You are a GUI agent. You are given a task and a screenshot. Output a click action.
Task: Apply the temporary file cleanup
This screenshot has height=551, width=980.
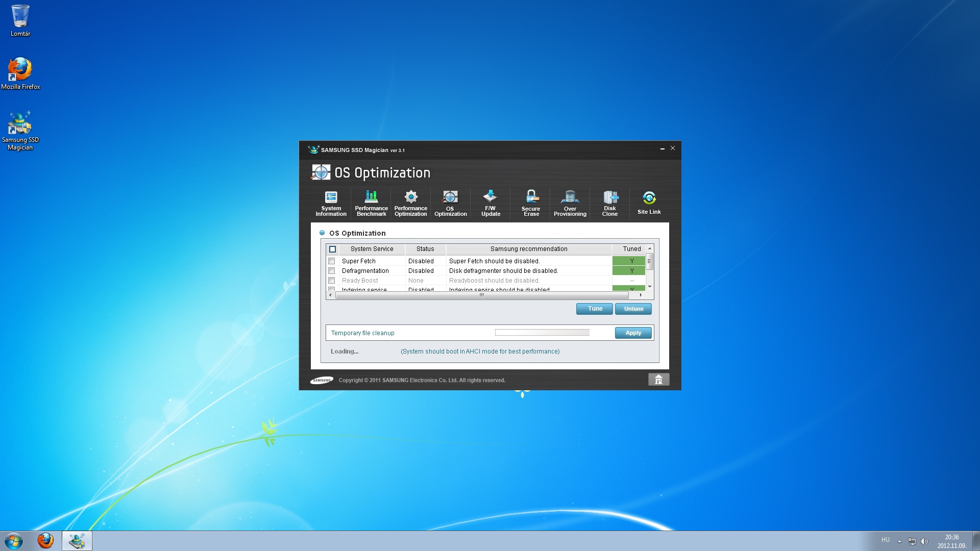pyautogui.click(x=633, y=333)
